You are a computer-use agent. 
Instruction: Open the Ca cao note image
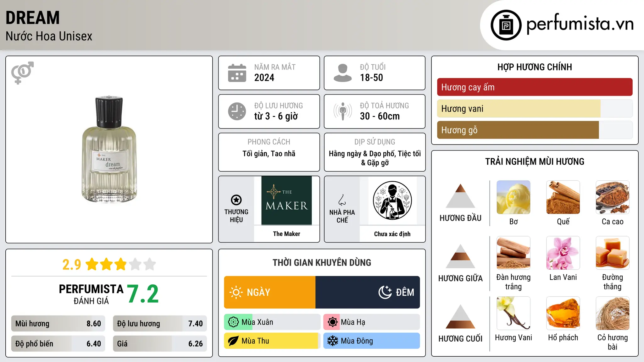tap(613, 197)
